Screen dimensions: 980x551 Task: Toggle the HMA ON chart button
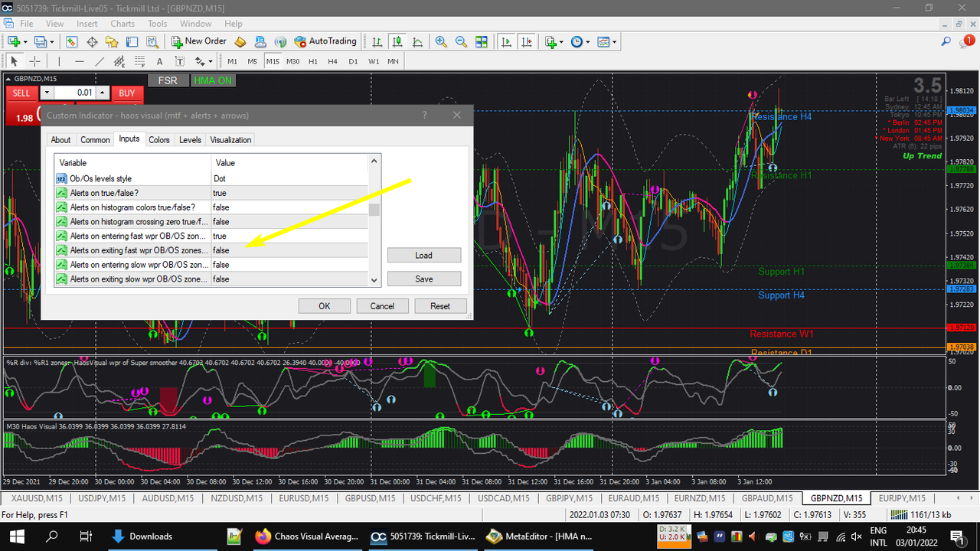click(x=213, y=80)
